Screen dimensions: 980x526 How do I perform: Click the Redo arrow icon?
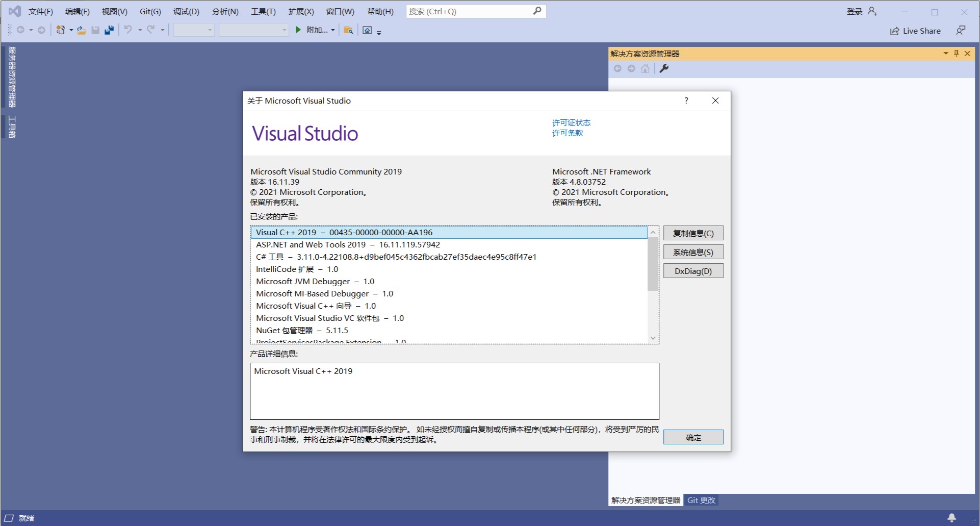pyautogui.click(x=151, y=30)
